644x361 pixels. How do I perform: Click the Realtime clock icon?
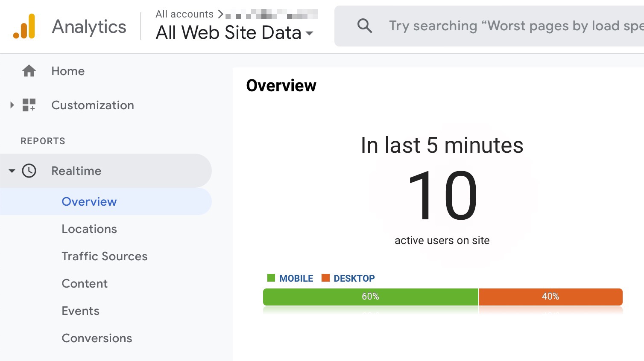pos(29,171)
